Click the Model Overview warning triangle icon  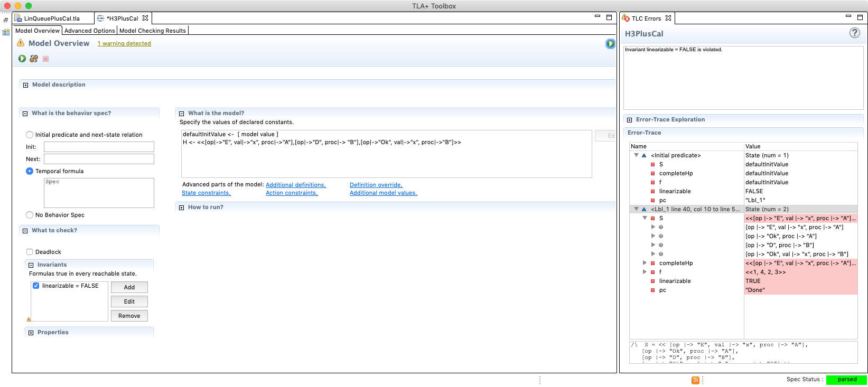[x=21, y=43]
